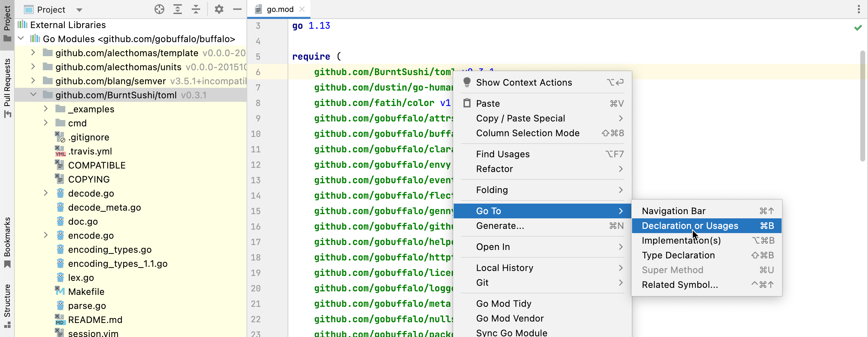Hide the Project panel with the minus icon
The image size is (868, 337).
pos(237,9)
